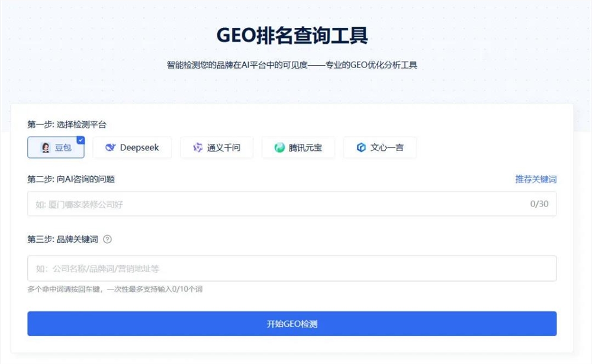Viewport: 592px width, 364px height.
Task: Switch to the 通义千问 platform tab
Action: pos(217,147)
